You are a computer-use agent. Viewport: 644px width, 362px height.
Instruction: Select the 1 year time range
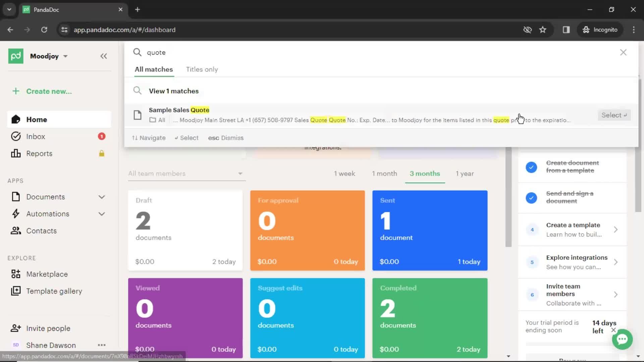tap(465, 174)
